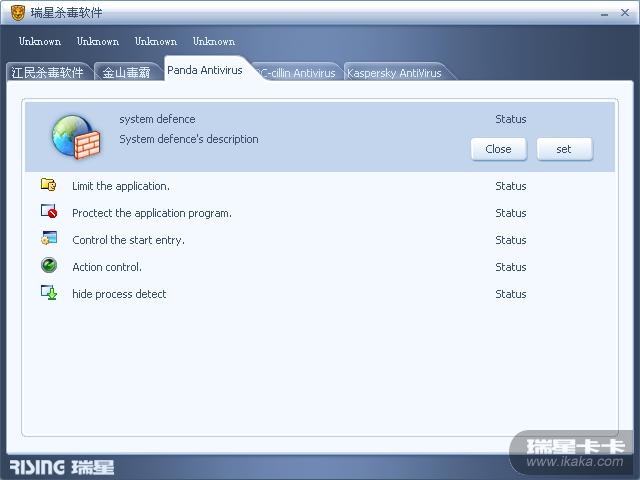Open the PC-cillin Antivirus tab
Viewport: 640px width, 480px height.
tap(298, 73)
